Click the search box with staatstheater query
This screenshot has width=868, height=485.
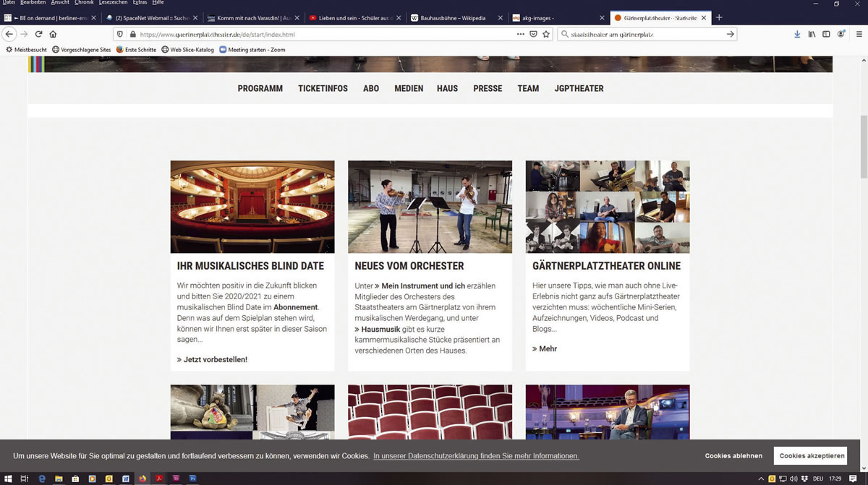pos(646,34)
